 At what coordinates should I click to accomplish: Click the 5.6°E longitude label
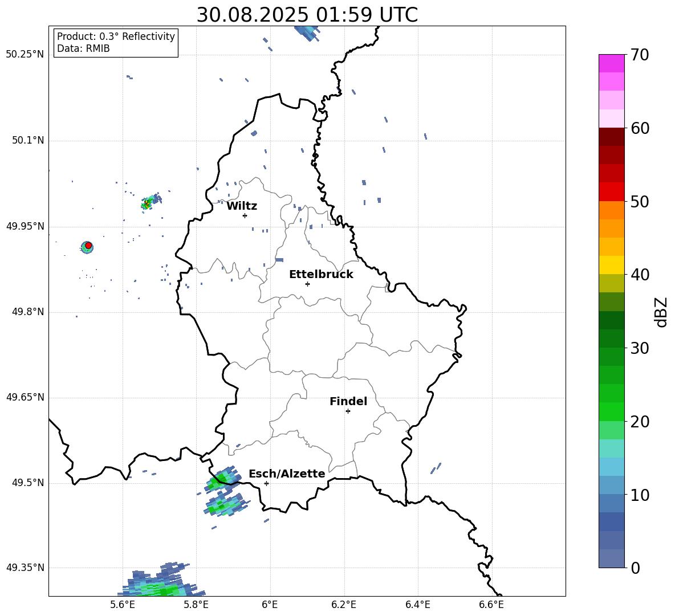click(x=123, y=605)
